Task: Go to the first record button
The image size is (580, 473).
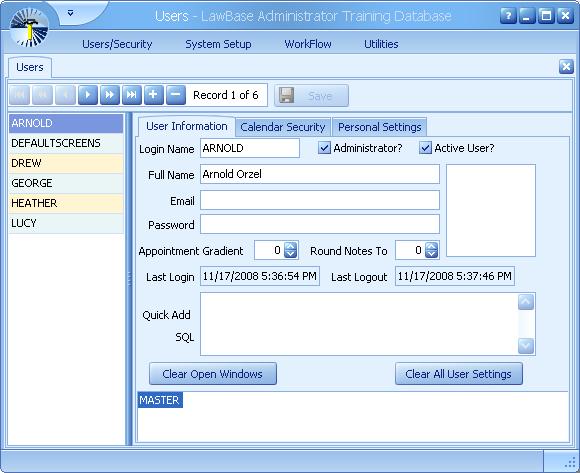Action: pos(20,95)
